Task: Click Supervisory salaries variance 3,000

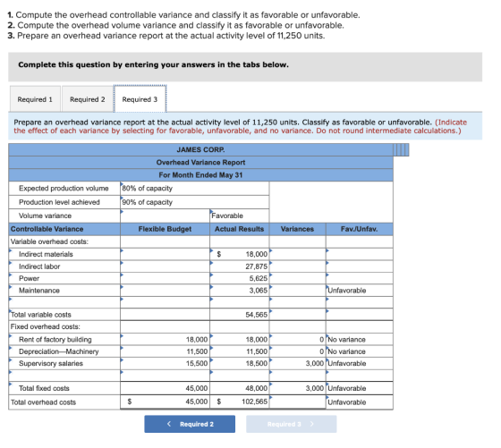Action: click(297, 363)
